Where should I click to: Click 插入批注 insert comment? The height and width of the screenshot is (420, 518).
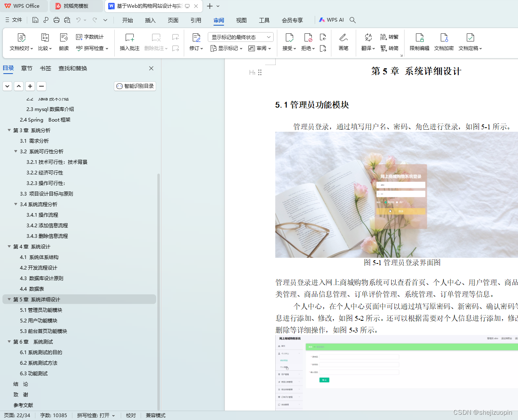(130, 42)
